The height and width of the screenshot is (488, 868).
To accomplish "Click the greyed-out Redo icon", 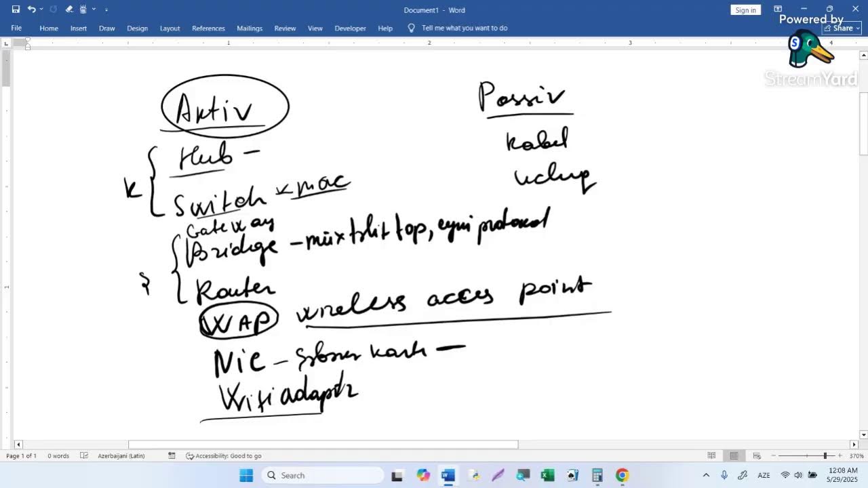I will coord(53,9).
